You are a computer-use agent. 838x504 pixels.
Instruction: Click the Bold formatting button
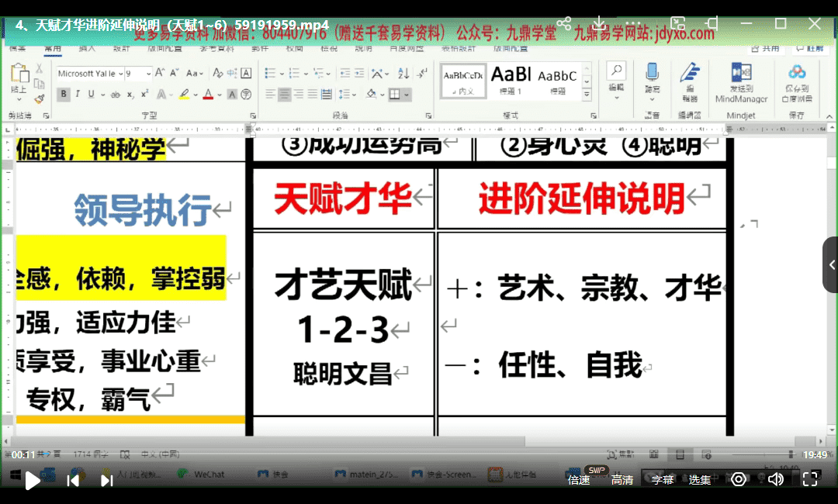64,95
